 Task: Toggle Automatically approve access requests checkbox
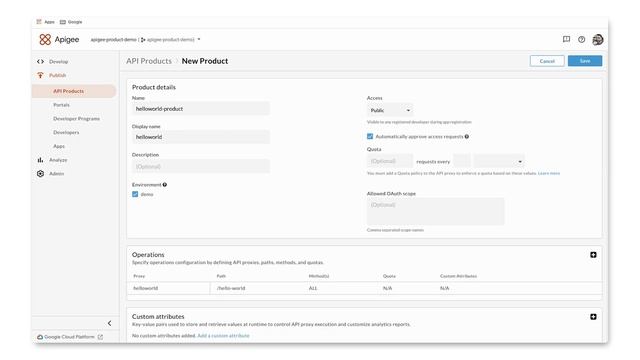coord(370,136)
